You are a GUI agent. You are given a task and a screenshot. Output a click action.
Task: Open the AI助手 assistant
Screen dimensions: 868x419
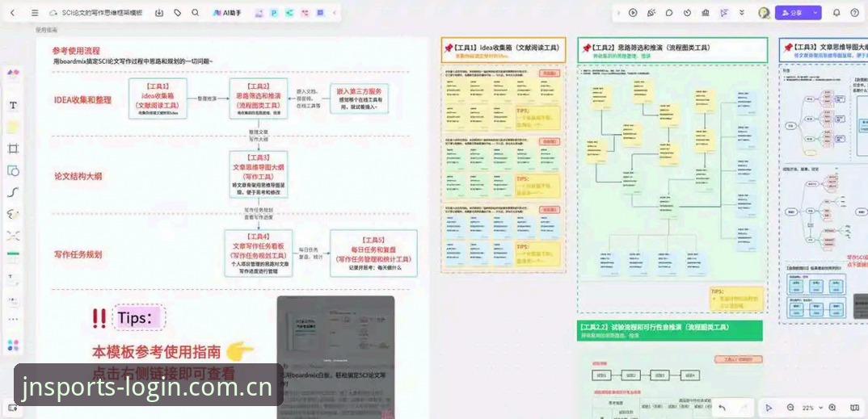coord(228,13)
